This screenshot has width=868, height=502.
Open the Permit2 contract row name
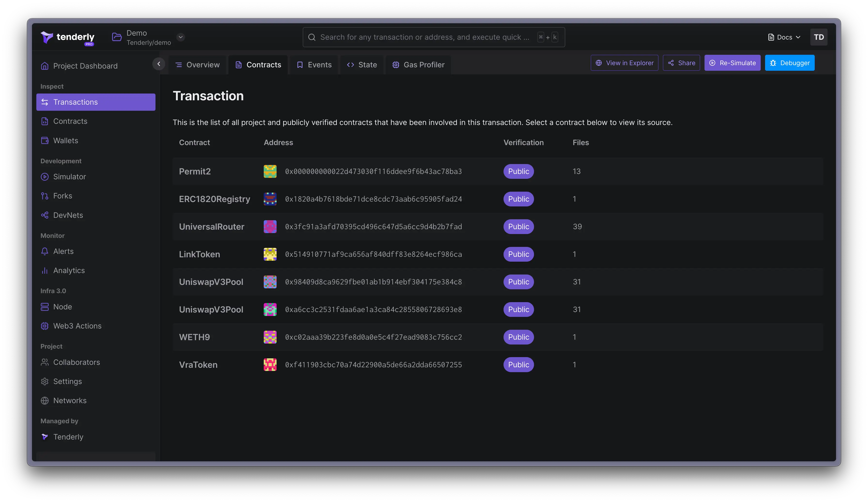pos(195,172)
